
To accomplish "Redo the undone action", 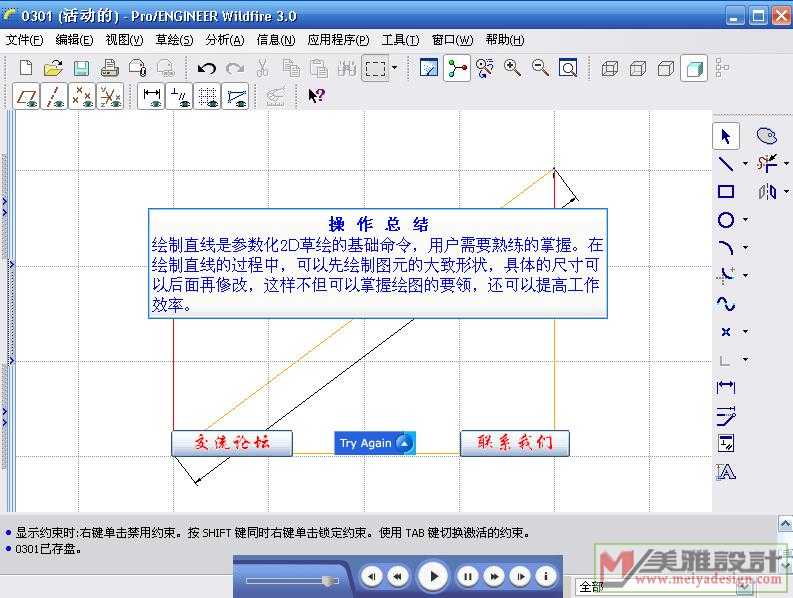I will coord(235,68).
